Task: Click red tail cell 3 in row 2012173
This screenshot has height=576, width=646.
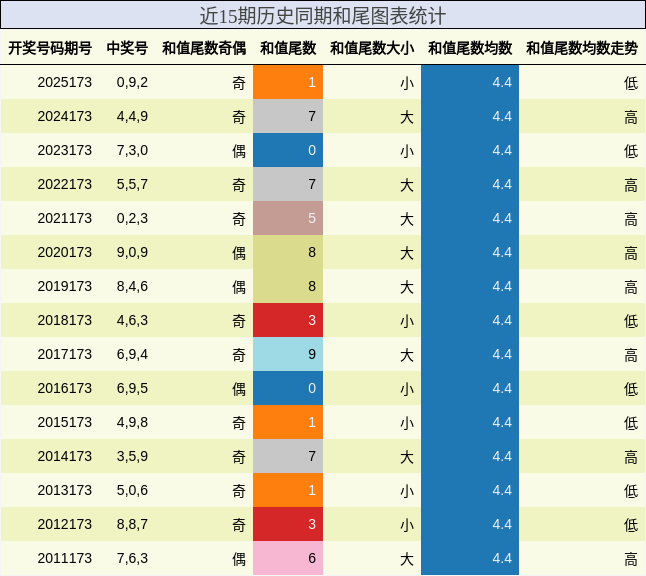Action: tap(288, 524)
